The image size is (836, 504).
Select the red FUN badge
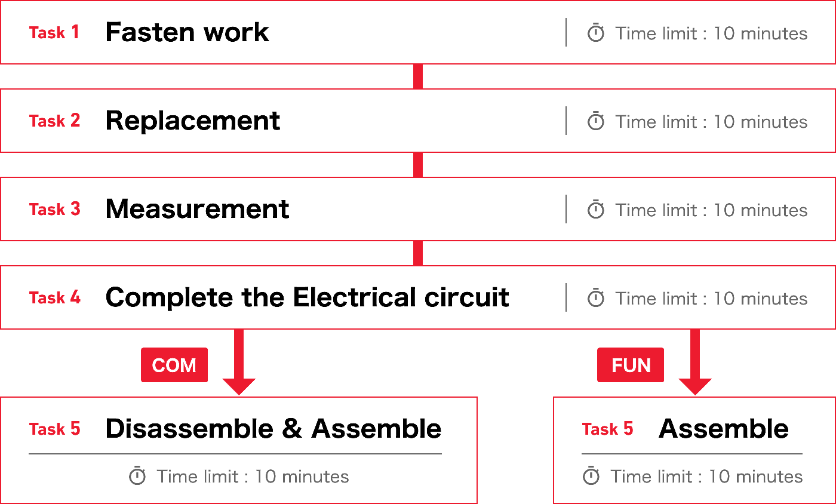coord(631,365)
